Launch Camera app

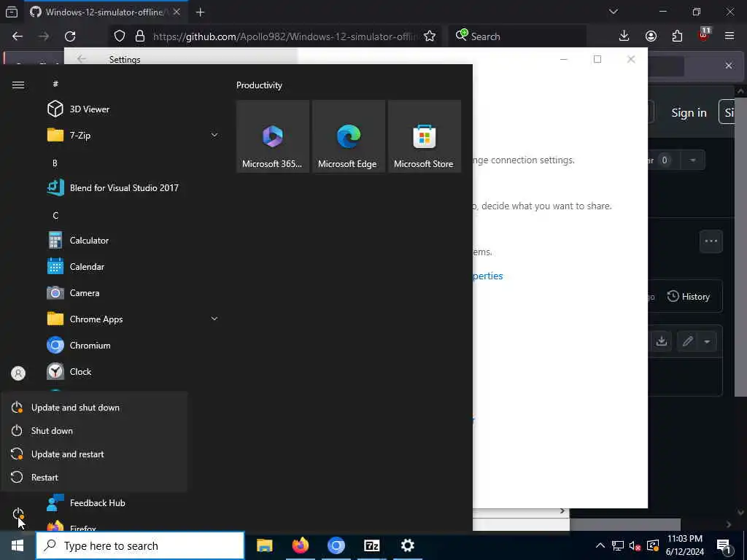74,293
